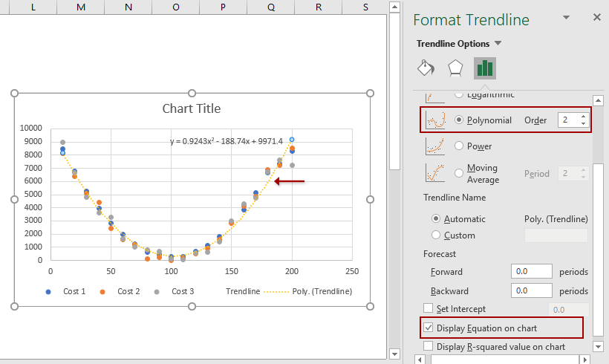Open the Fill & Line paint bucket tab
The width and height of the screenshot is (609, 364).
(426, 68)
